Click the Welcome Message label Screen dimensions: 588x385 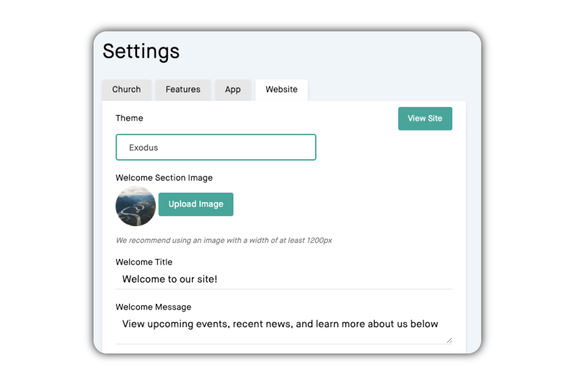153,307
